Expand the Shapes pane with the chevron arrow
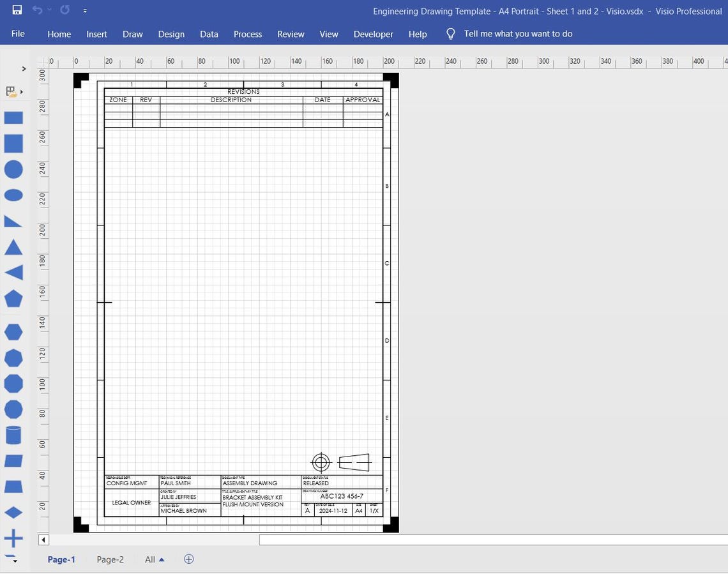This screenshot has width=728, height=574. tap(24, 68)
